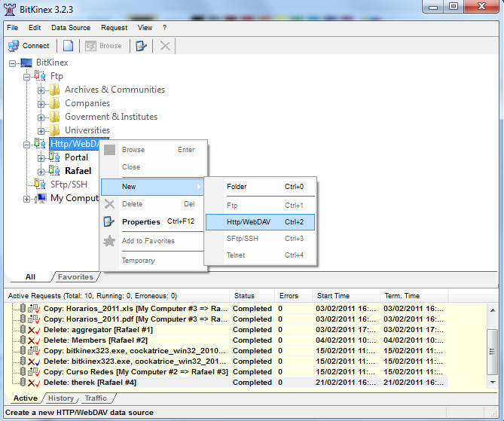Click the BitKinex app icon in title bar

tap(10, 10)
